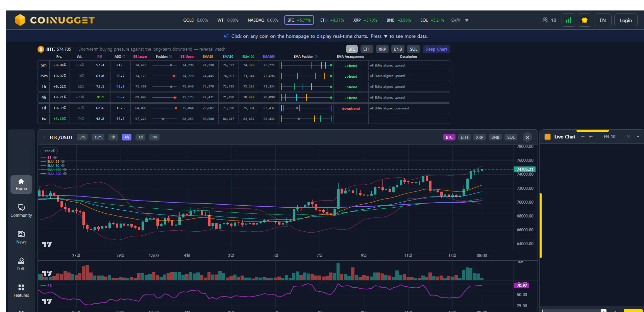The image size is (644, 312).
Task: Click the 4h row position slider indicator
Action: 175,98
